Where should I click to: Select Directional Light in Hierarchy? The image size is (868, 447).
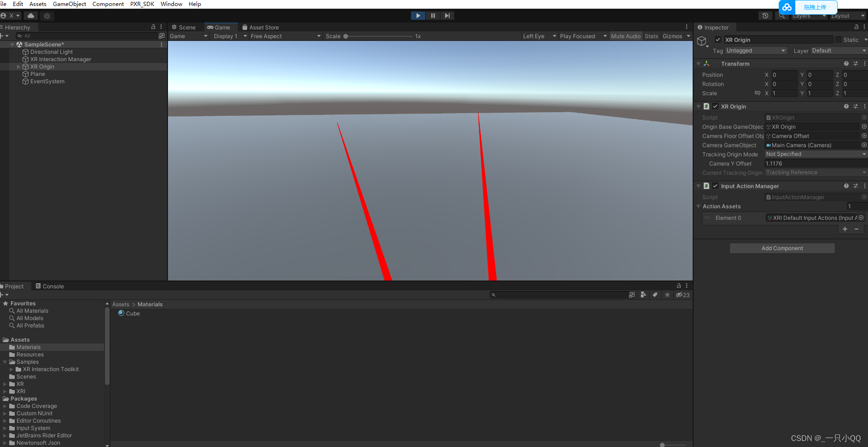51,52
